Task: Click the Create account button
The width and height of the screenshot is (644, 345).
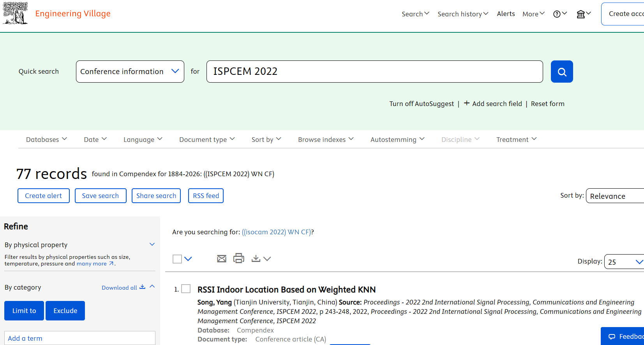Action: (623, 14)
